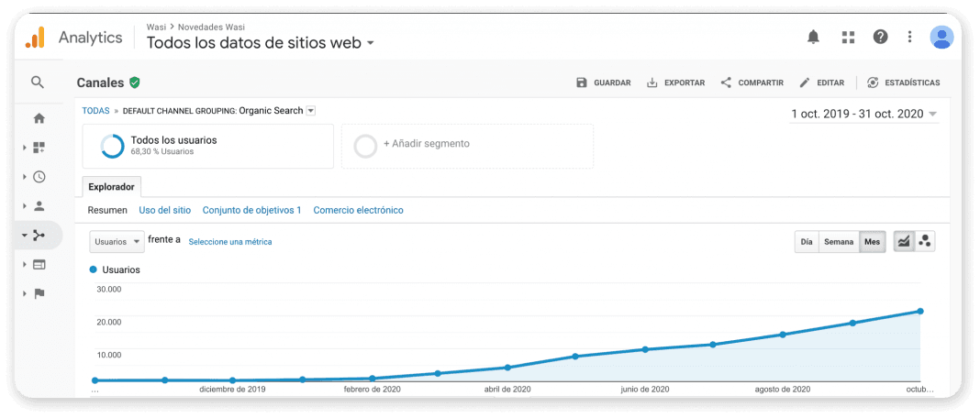Open the date range picker

tap(864, 114)
